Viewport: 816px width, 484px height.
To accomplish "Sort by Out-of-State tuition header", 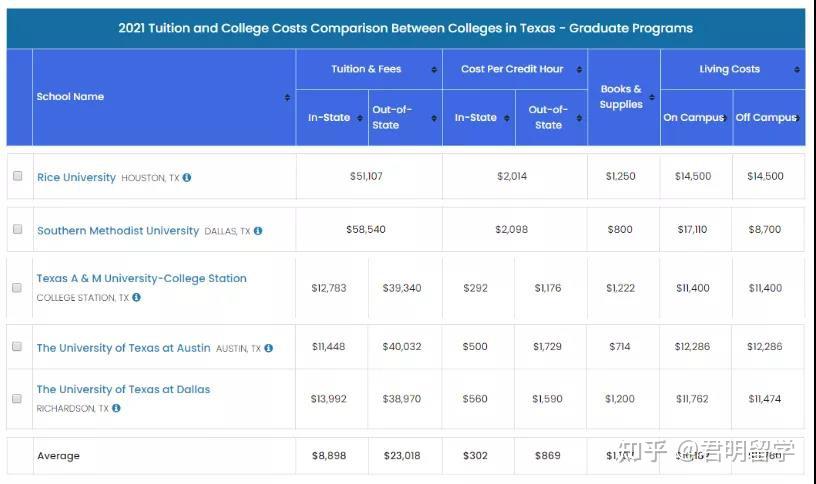I will click(x=434, y=118).
